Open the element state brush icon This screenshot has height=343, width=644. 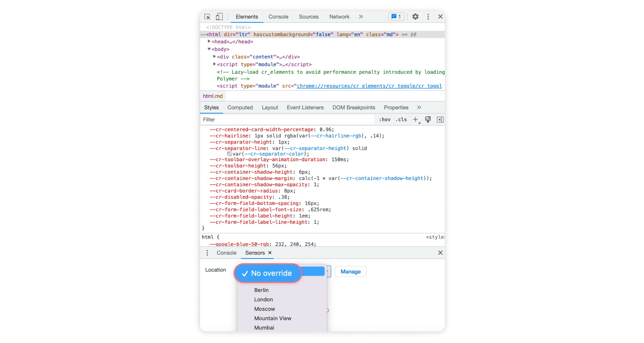(427, 120)
